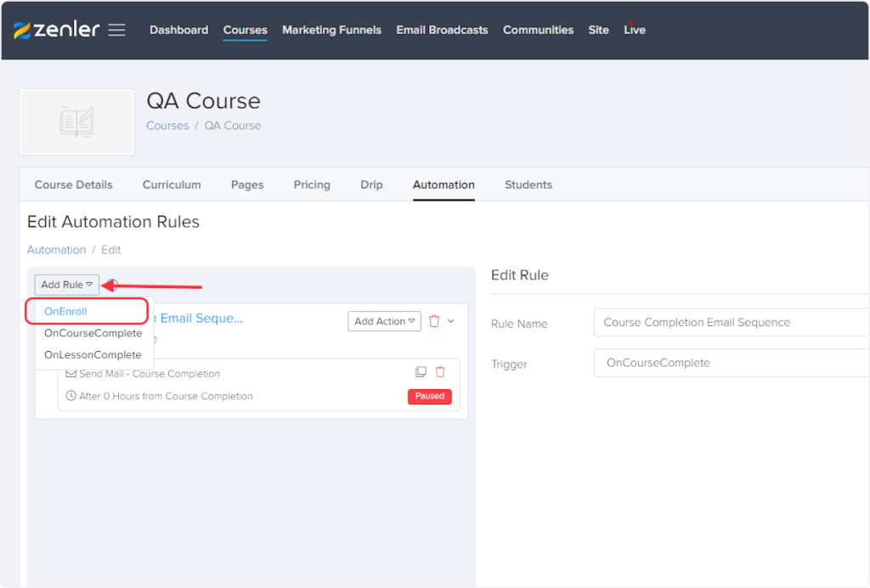The height and width of the screenshot is (588, 870).
Task: Click the Automation breadcrumb link
Action: (56, 250)
